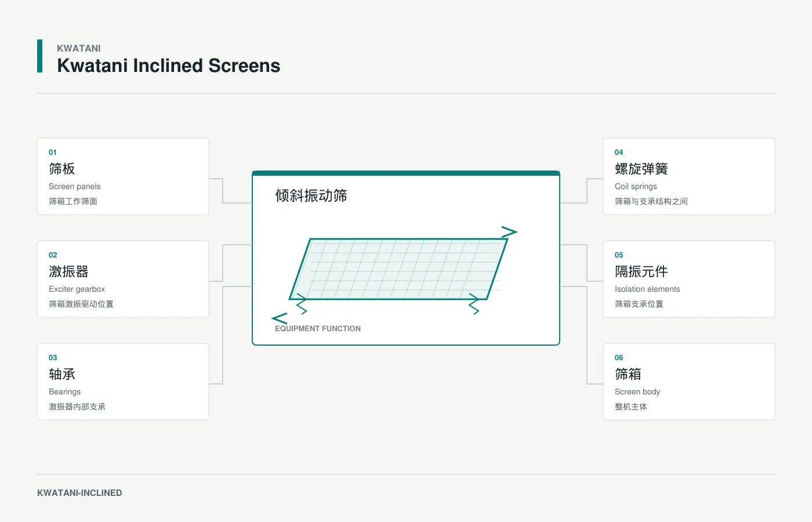This screenshot has height=522, width=812.
Task: Select the heading "筛箱" under number 06
Action: pos(628,374)
